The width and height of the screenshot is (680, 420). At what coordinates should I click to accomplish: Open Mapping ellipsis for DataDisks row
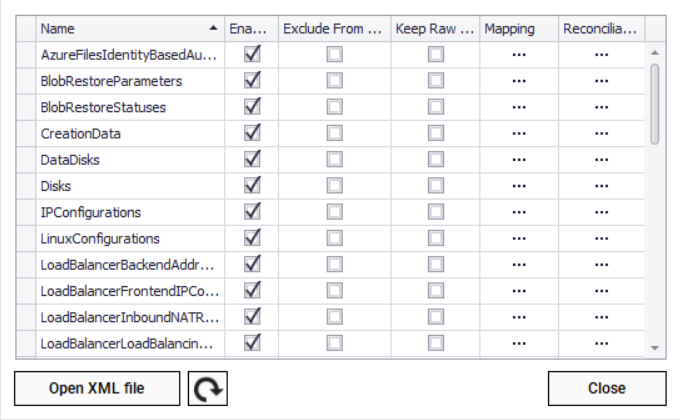pos(519,159)
